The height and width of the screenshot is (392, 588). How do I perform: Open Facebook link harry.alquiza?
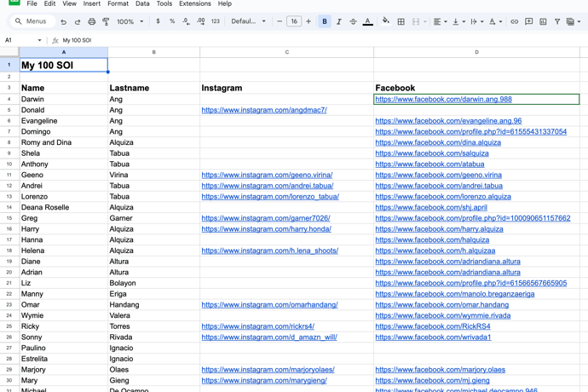pos(439,229)
